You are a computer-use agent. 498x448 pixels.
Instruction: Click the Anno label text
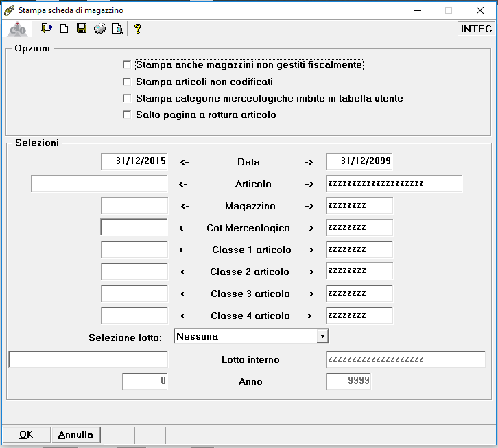pos(250,381)
